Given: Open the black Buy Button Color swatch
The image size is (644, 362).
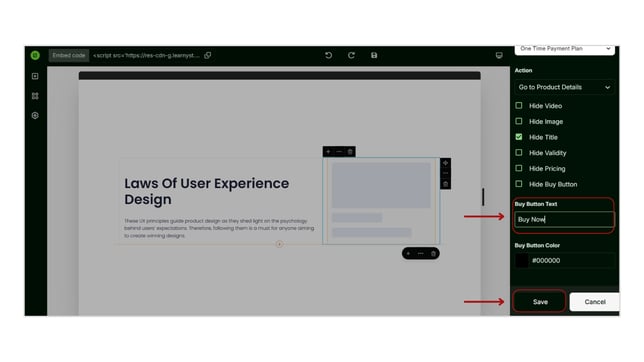Looking at the screenshot, I should [522, 261].
